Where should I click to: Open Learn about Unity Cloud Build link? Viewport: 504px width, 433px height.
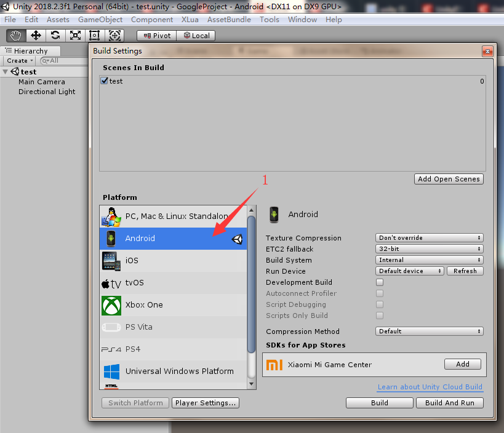tap(430, 387)
